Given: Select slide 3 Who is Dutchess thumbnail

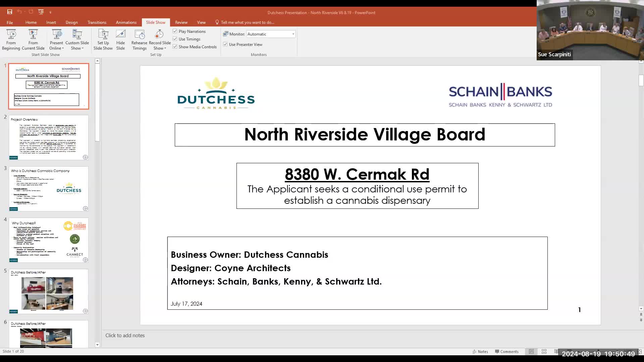Looking at the screenshot, I should (49, 189).
